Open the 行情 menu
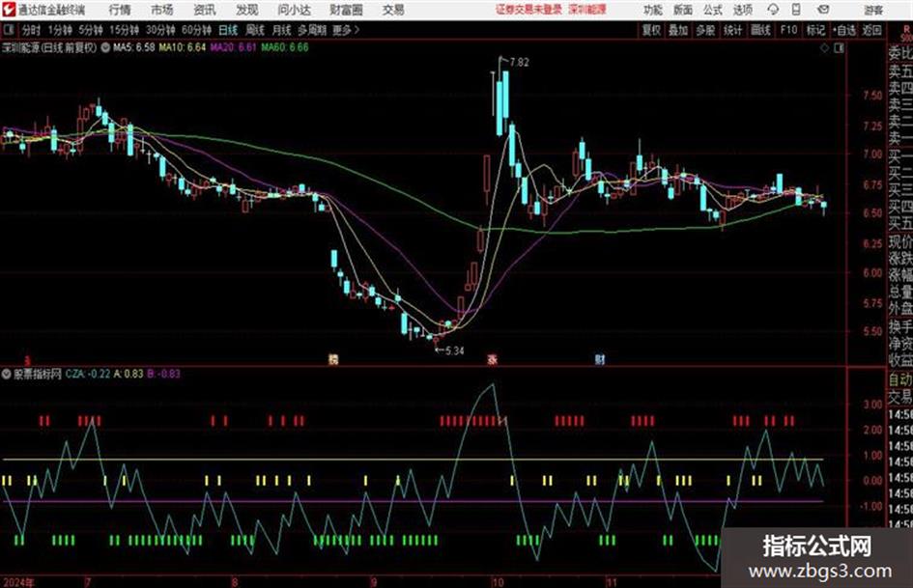This screenshot has height=588, width=913. (120, 10)
